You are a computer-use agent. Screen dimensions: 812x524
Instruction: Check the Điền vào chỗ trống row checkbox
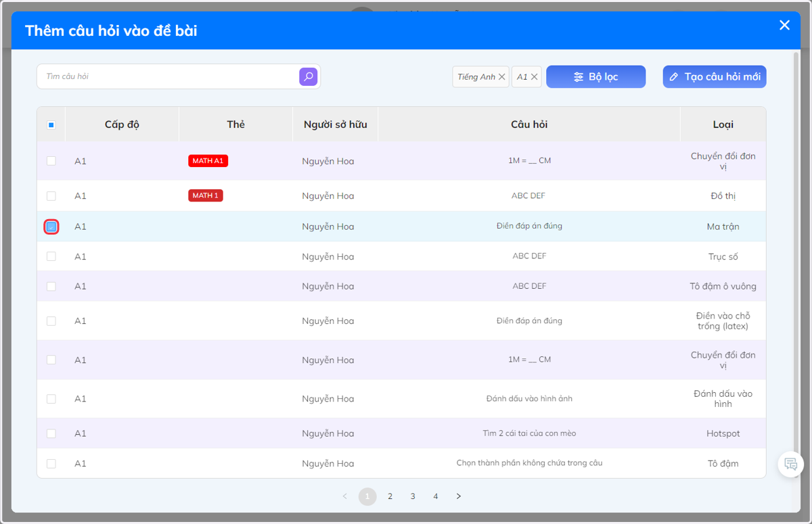pos(51,321)
